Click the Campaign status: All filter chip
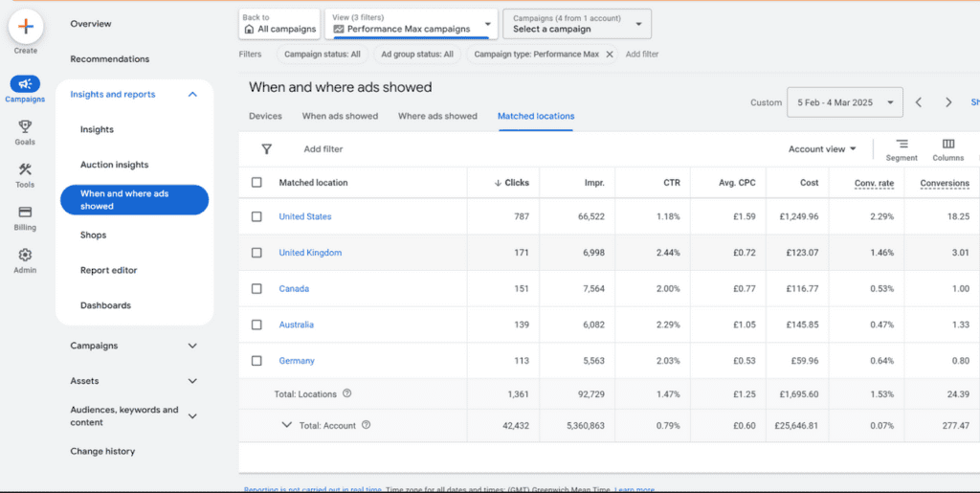 [322, 55]
